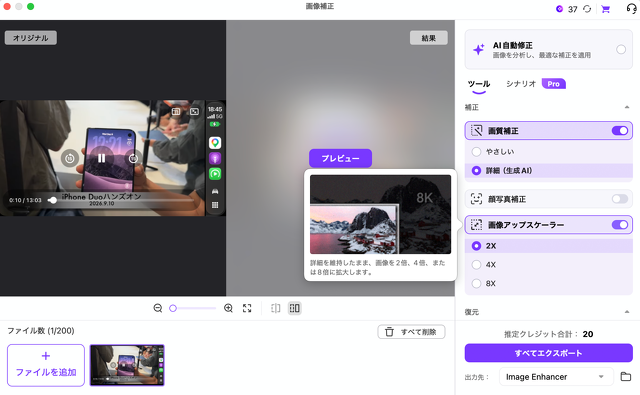640x395 pixels.
Task: Select the side-by-side compare view icon
Action: click(x=294, y=308)
